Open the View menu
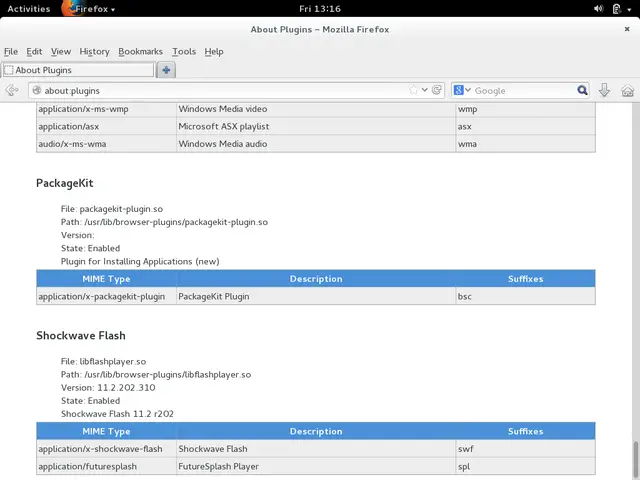 pos(61,51)
